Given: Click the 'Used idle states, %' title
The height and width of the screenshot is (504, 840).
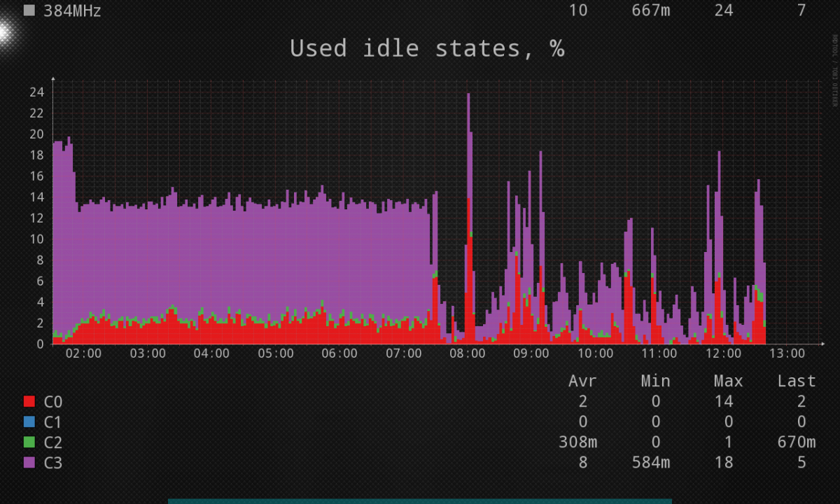Looking at the screenshot, I should pos(427,49).
